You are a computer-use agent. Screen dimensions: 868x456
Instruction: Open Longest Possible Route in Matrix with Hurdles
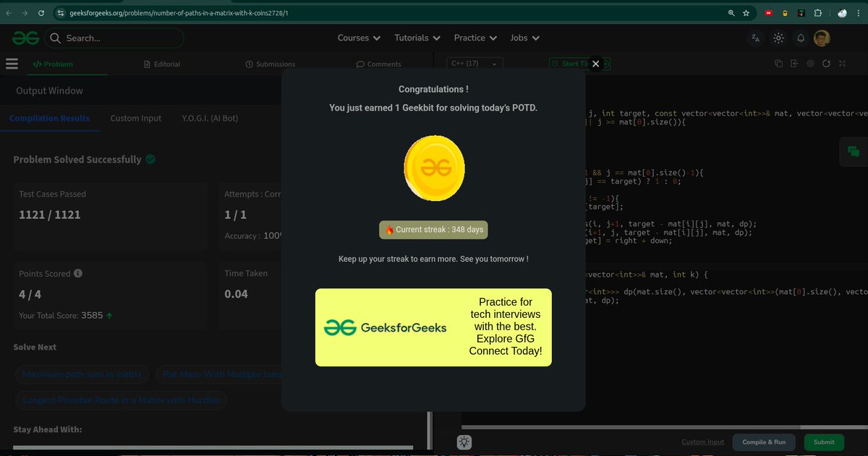tap(121, 400)
